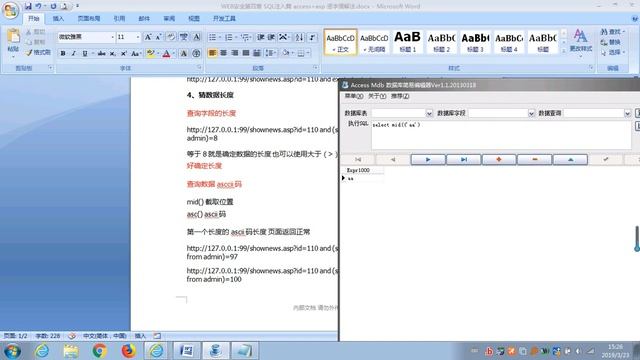Apply the Heading 2 style

tap(441, 42)
